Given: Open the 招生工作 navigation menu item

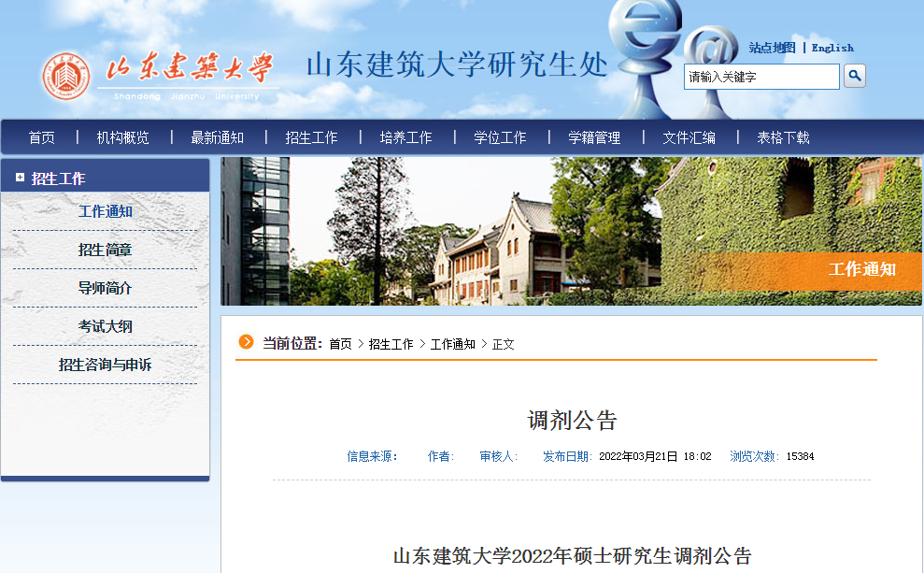Looking at the screenshot, I should pyautogui.click(x=311, y=137).
